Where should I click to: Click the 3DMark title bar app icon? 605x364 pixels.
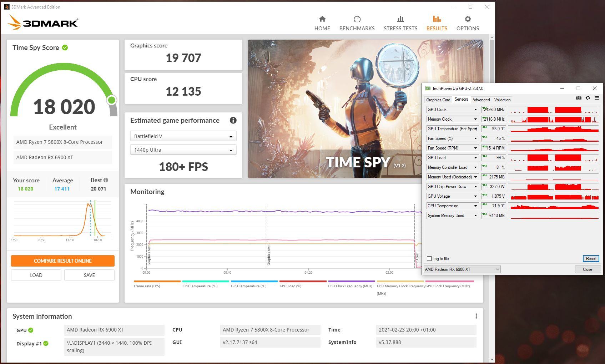6,7
